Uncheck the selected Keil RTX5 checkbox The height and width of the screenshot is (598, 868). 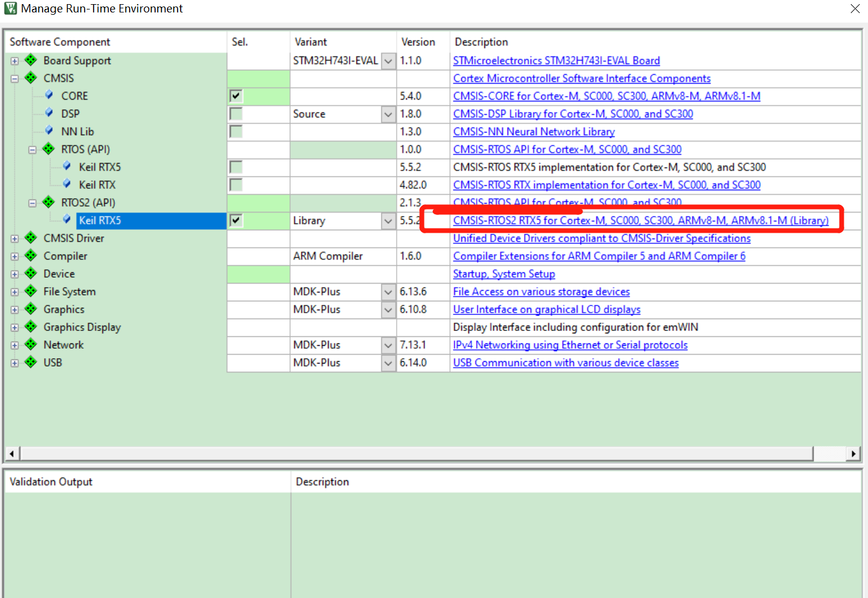click(x=235, y=220)
